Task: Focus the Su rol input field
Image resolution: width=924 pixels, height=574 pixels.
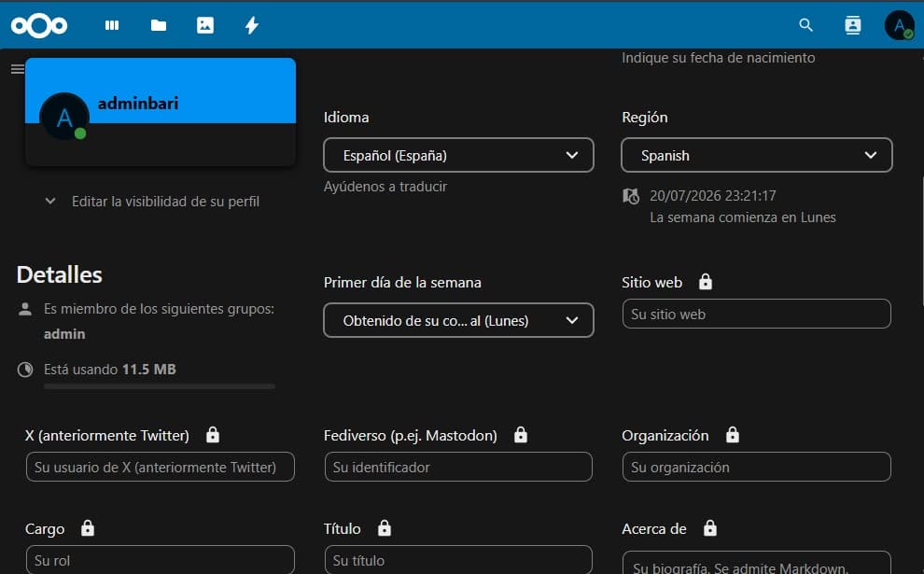Action: [161, 560]
